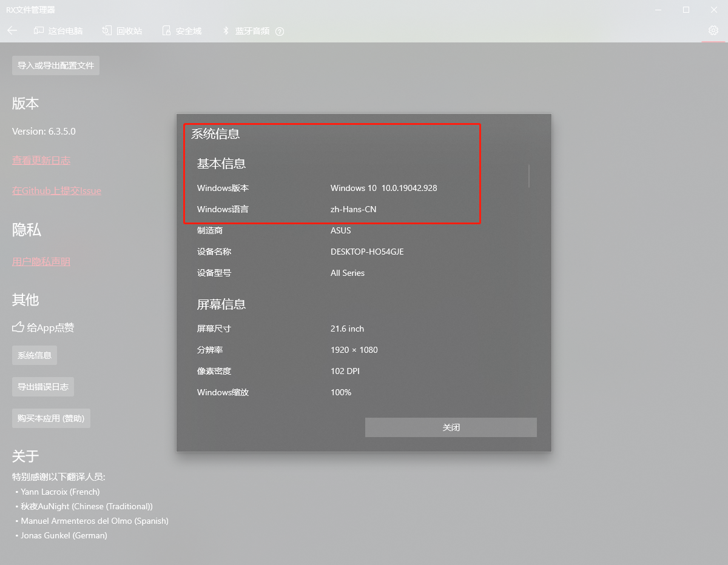Select the 这台电脑 computer icon
The height and width of the screenshot is (565, 728).
click(x=38, y=30)
